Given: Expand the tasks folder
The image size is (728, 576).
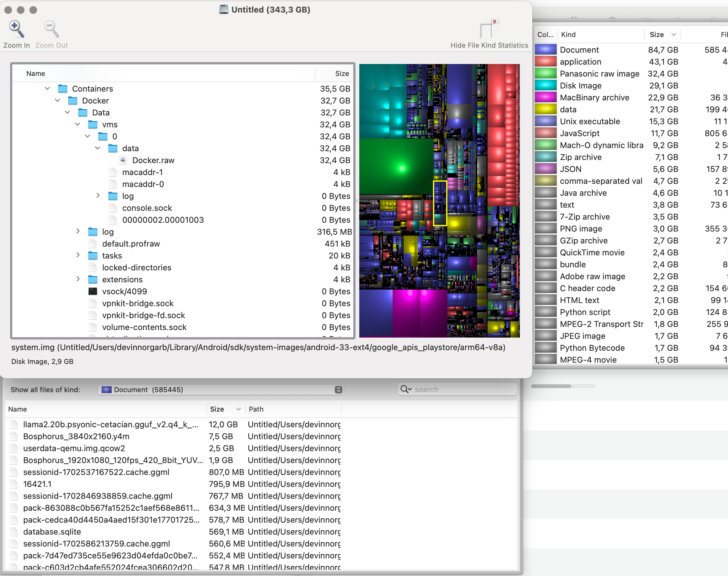Looking at the screenshot, I should 78,255.
